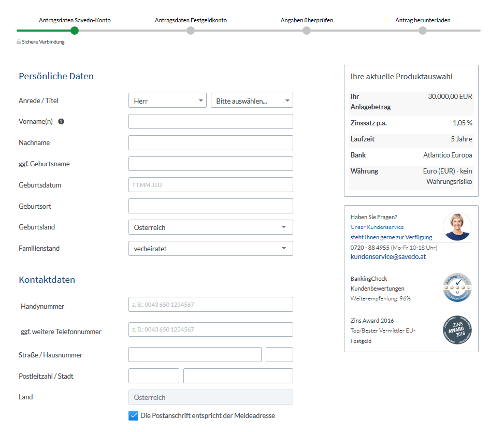Click the question mark icon beside Vorname(n)

[x=61, y=121]
